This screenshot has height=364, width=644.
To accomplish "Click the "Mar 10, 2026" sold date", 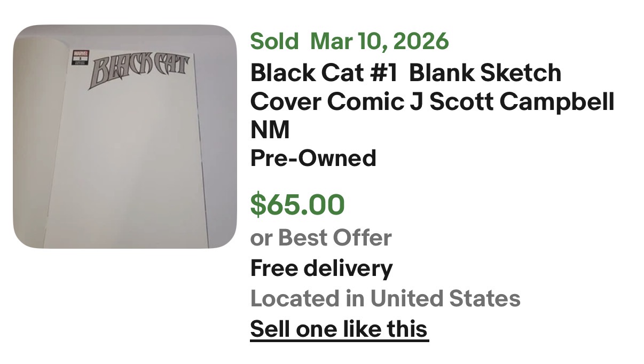I will (x=379, y=41).
